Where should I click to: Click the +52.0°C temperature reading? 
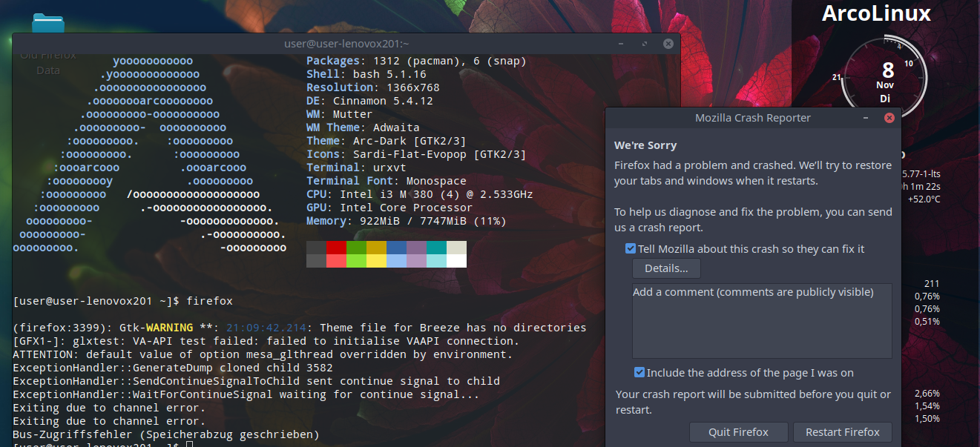pos(924,199)
